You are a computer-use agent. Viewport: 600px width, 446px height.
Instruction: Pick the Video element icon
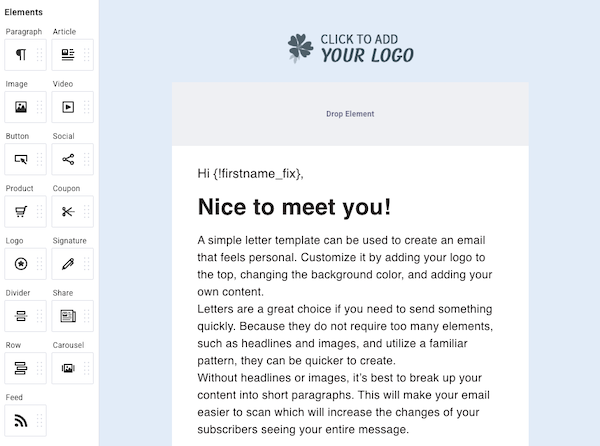pos(68,107)
